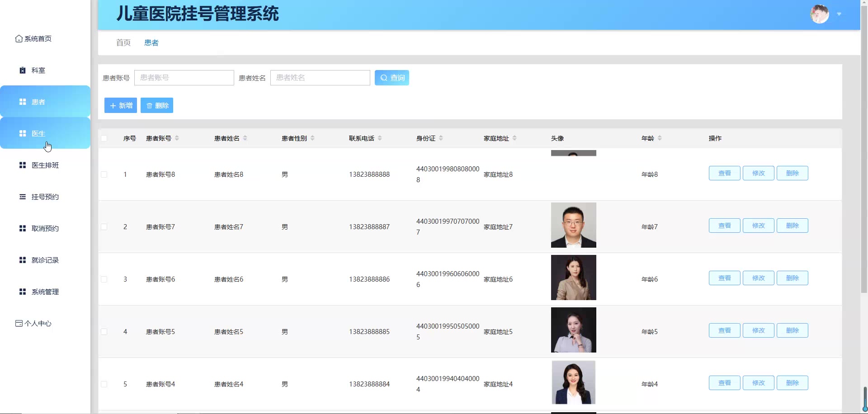Click the grid icon beside 医生排班

[23, 165]
